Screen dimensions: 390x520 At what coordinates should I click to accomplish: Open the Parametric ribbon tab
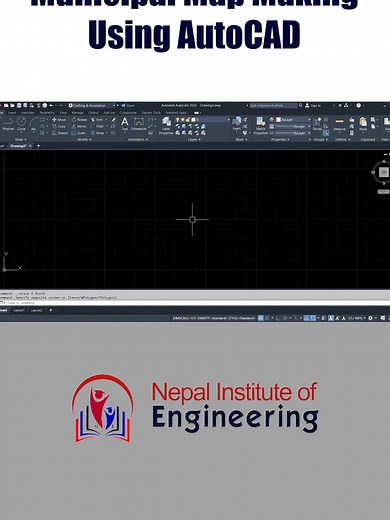pyautogui.click(x=47, y=113)
